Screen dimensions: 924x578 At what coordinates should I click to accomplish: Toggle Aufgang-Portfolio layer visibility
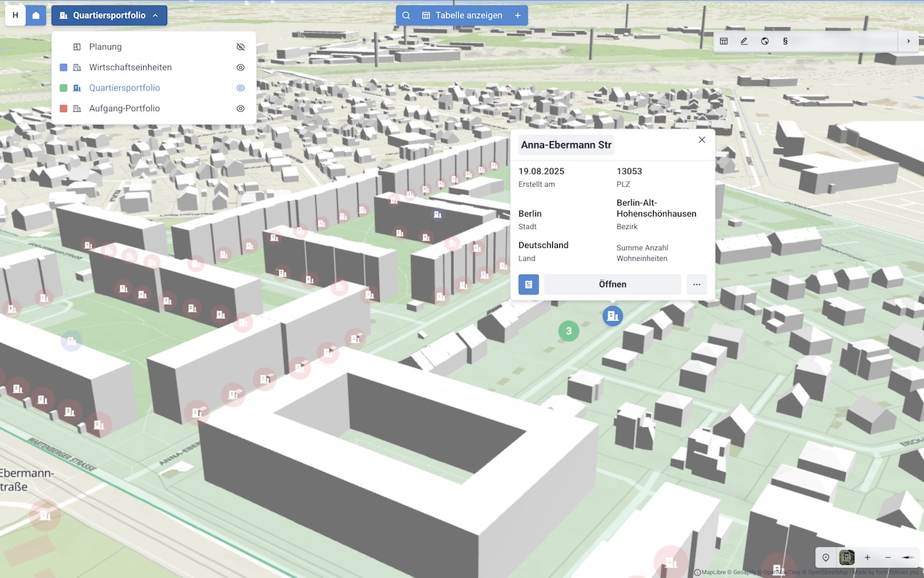240,108
